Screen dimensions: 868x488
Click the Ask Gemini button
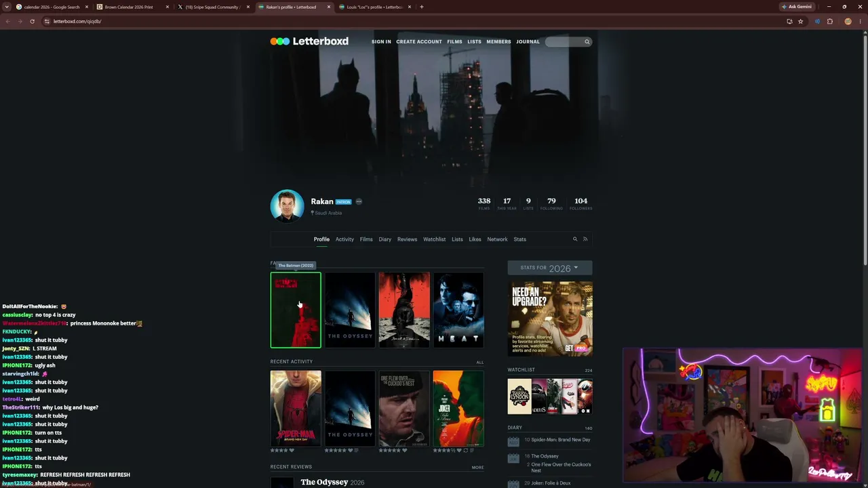click(797, 7)
